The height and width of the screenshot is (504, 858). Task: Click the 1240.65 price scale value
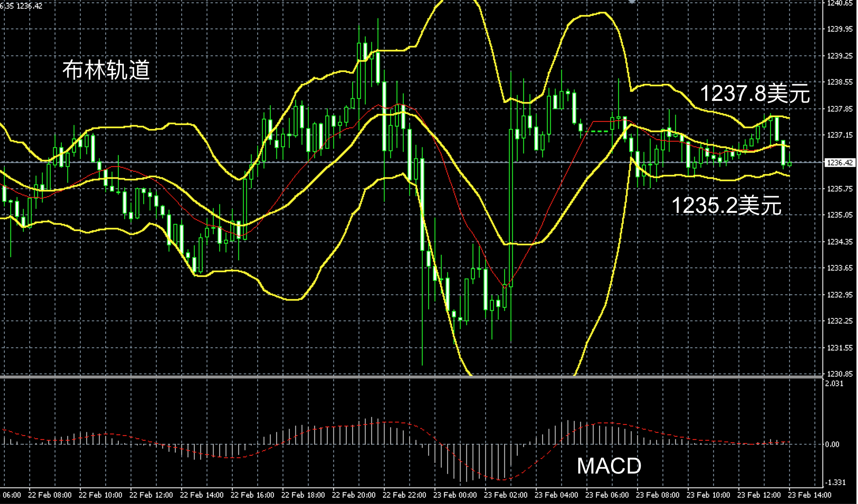point(840,3)
